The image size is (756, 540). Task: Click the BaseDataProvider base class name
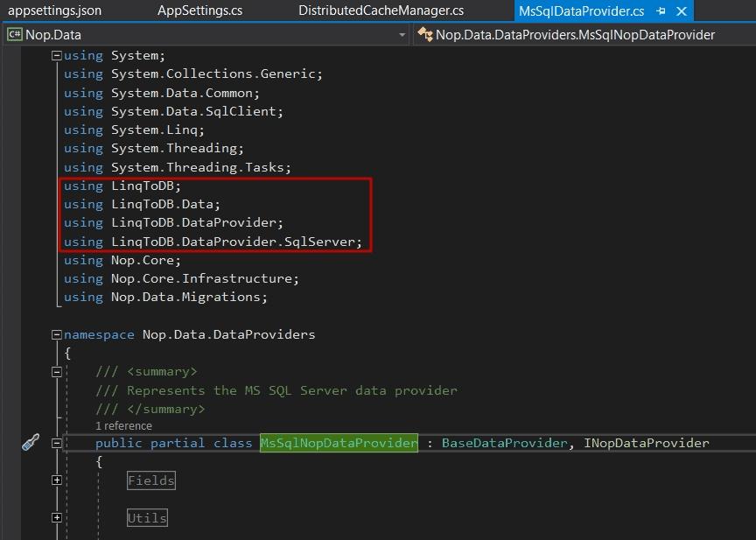pos(504,443)
